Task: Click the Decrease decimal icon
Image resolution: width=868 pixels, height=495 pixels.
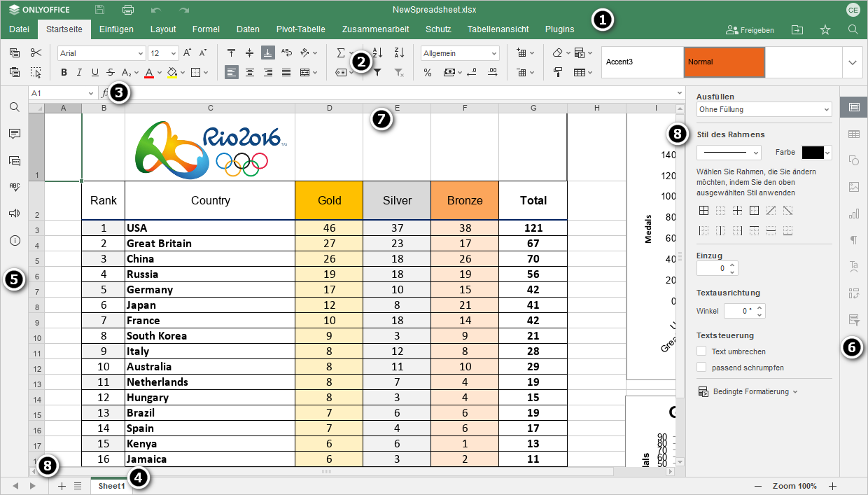Action: tap(471, 72)
